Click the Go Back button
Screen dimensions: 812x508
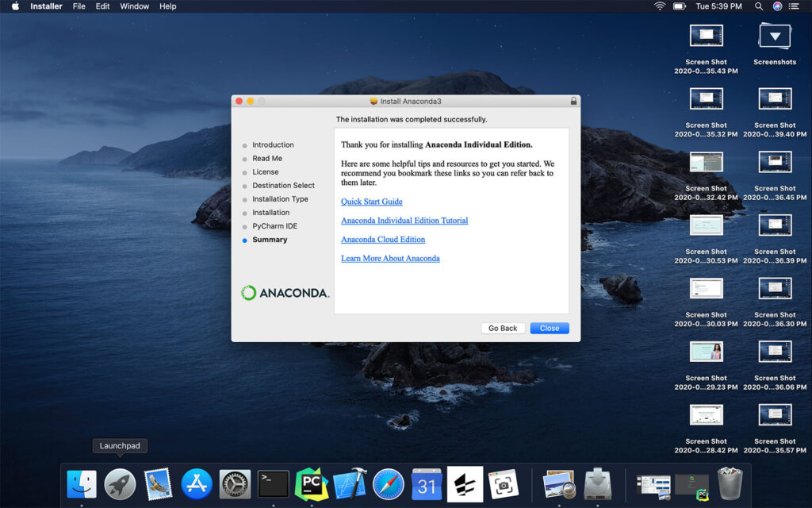click(503, 328)
